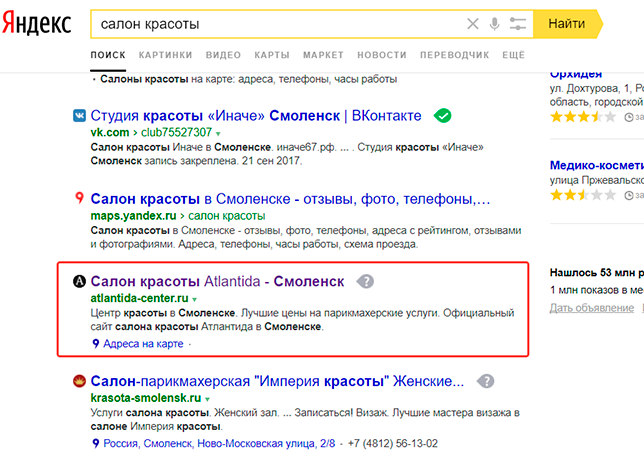Screen dimensions: 644x460
Task: Go to the МАРКЕТ tab
Action: click(323, 55)
